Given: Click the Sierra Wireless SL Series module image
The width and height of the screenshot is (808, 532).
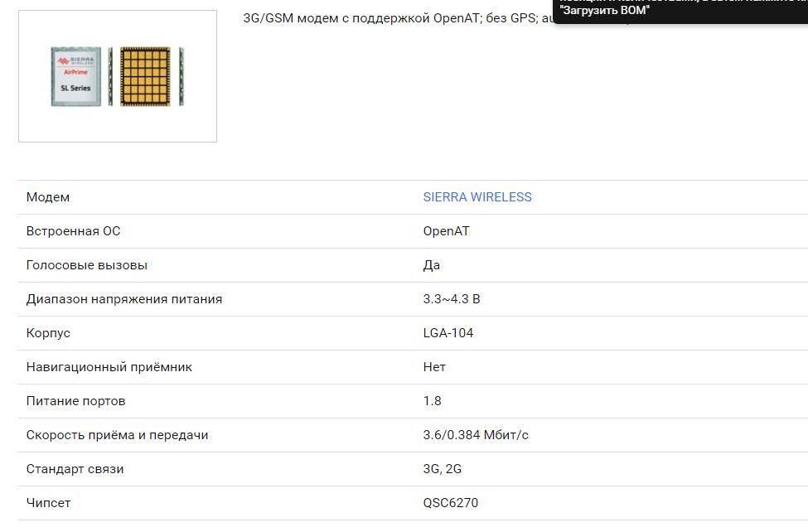Looking at the screenshot, I should coord(118,76).
